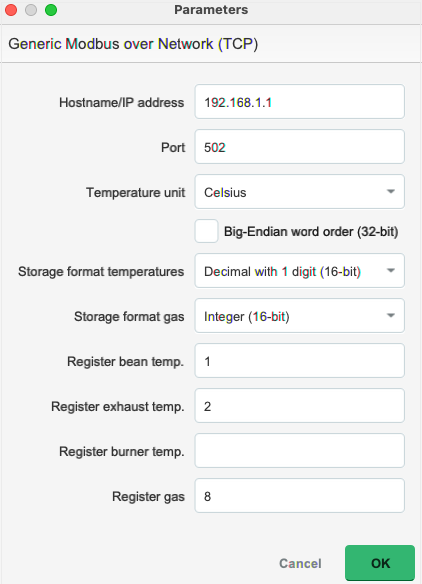Click the Big-Endian word order (32-bit) label
This screenshot has height=584, width=422.
[x=311, y=232]
